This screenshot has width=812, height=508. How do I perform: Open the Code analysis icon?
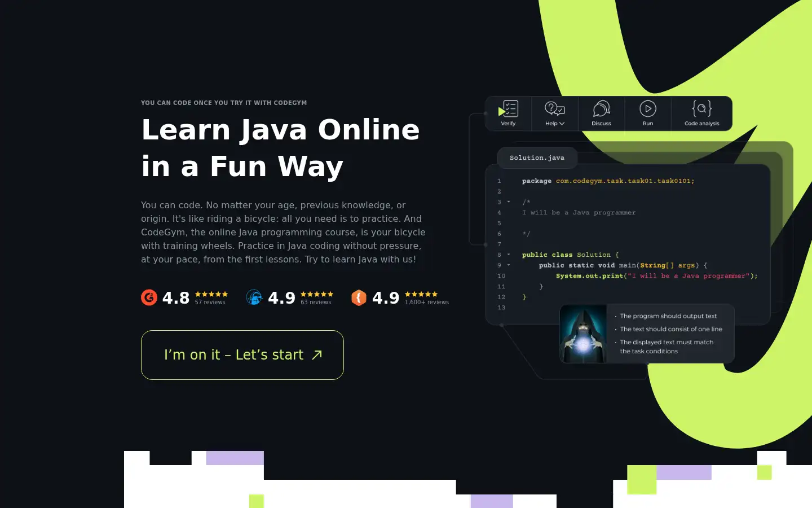point(702,108)
